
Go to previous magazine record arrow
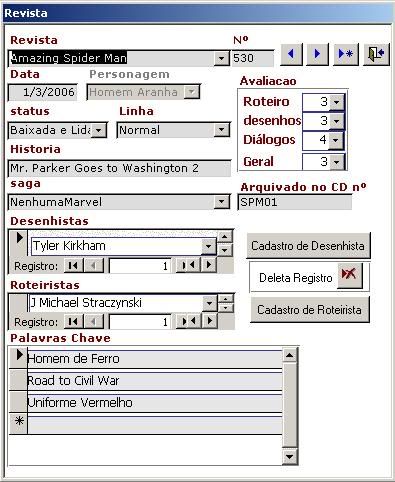(x=291, y=54)
